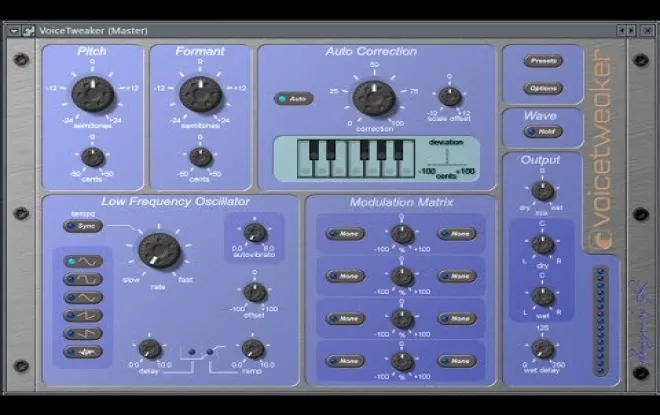
Task: Click the LFO ramp knob
Action: pyautogui.click(x=253, y=349)
